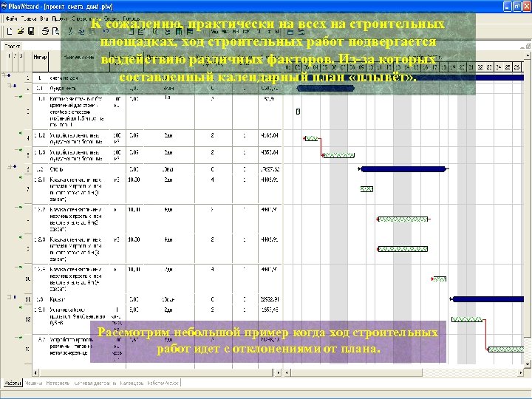Select the Gantt bar for task 1.1.2

click(x=312, y=138)
